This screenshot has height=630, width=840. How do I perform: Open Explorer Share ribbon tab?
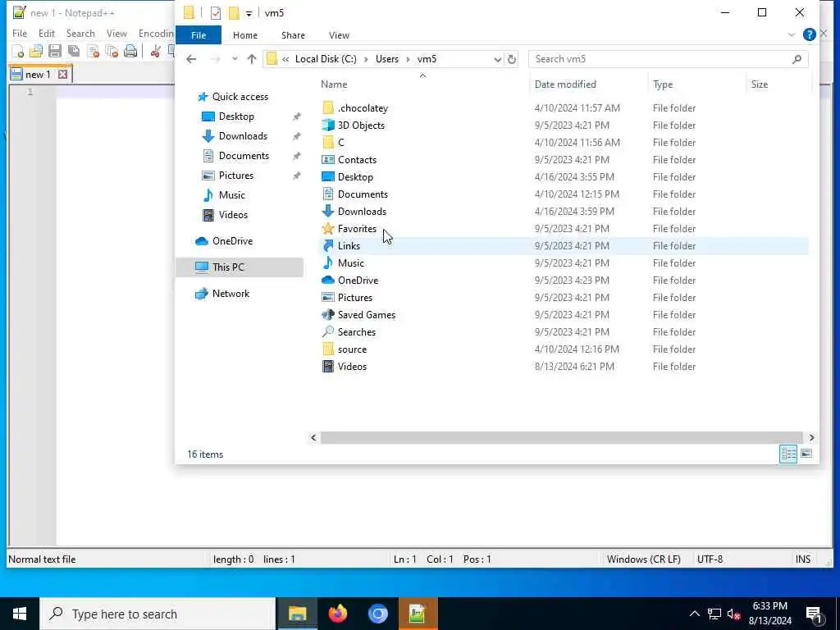(x=293, y=35)
